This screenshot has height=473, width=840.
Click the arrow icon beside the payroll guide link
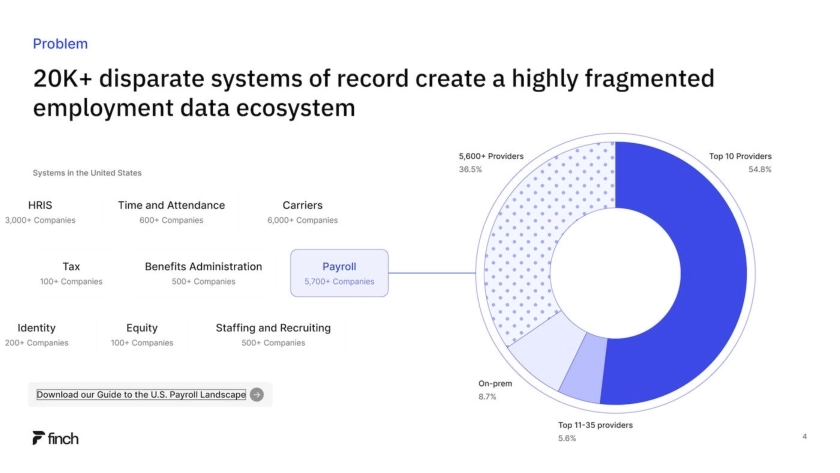[257, 395]
